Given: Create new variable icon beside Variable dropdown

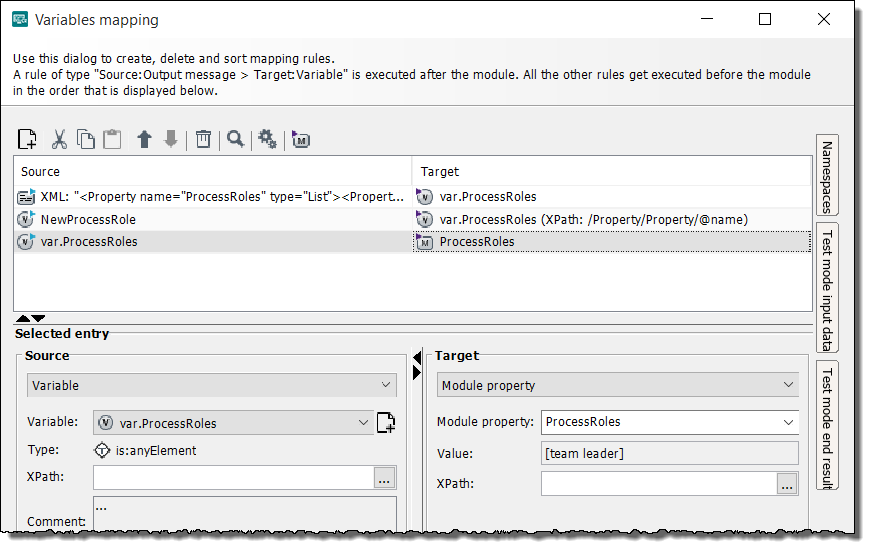Looking at the screenshot, I should point(386,423).
